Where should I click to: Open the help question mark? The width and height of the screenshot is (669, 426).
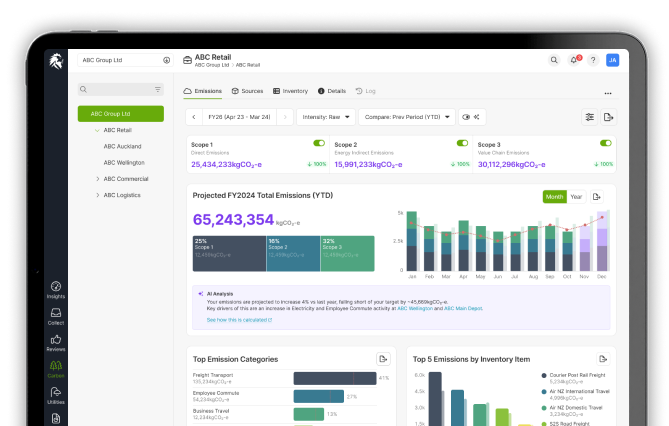593,60
